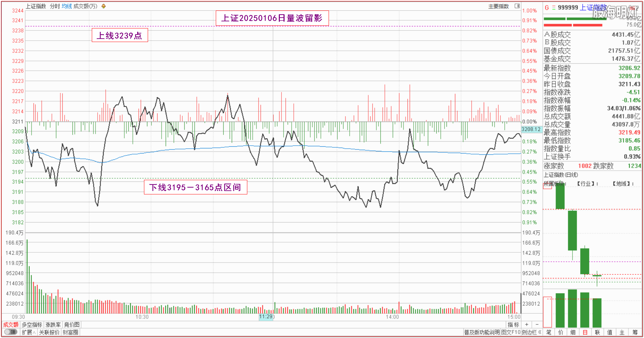Click the 基金成交 value 1476.37亿
The height and width of the screenshot is (338, 644).
tap(626, 59)
